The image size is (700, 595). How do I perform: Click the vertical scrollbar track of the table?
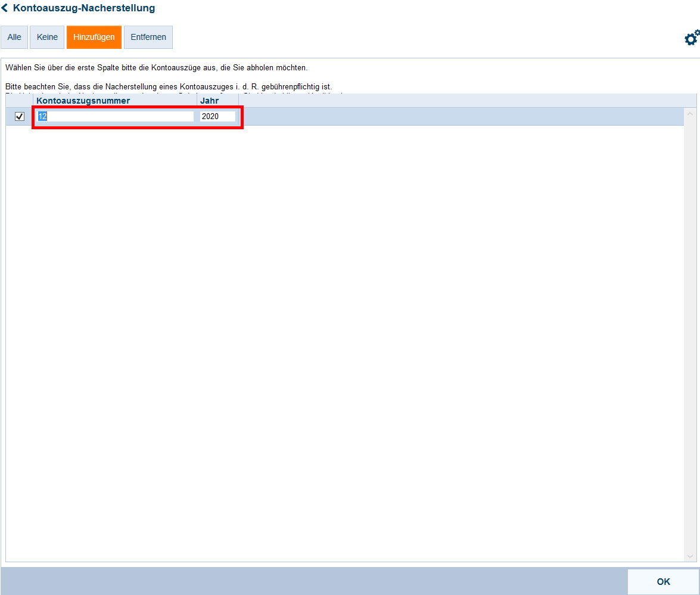[690, 334]
